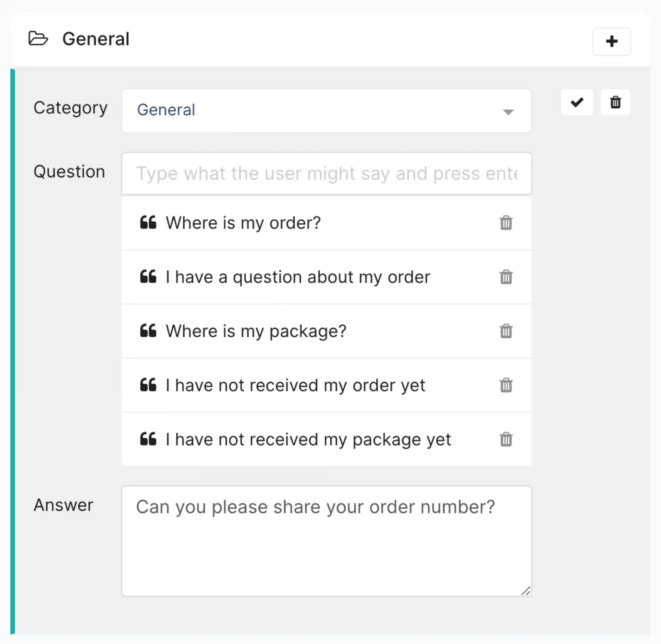Click the open folder icon beside General
The height and width of the screenshot is (644, 661).
[39, 39]
